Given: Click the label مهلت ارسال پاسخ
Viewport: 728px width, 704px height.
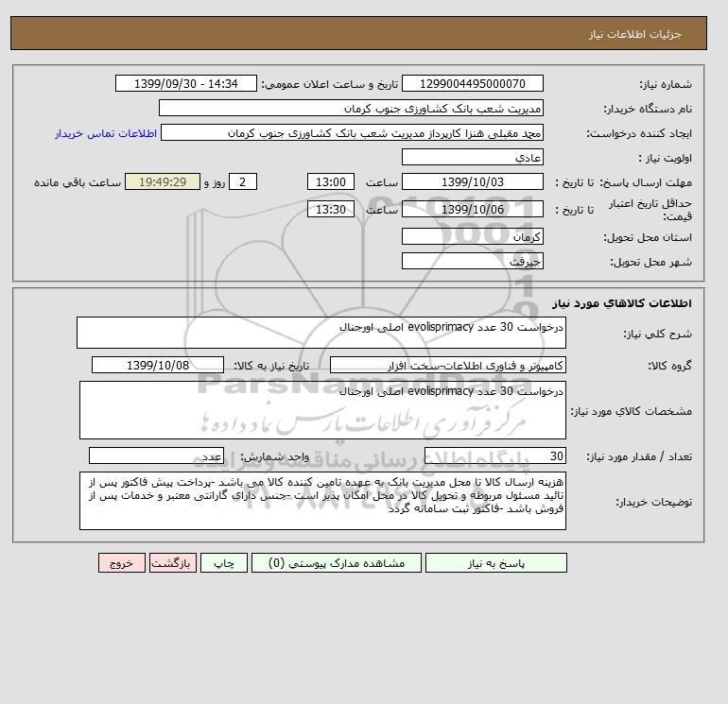Looking at the screenshot, I should [x=646, y=182].
